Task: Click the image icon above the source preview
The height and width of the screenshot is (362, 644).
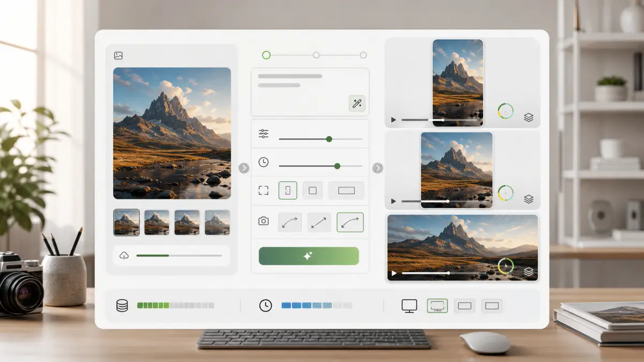Action: coord(119,56)
